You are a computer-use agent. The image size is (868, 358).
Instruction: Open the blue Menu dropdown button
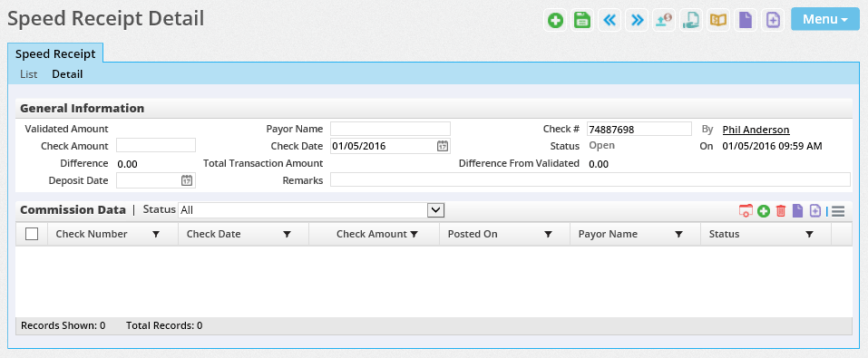tap(824, 19)
